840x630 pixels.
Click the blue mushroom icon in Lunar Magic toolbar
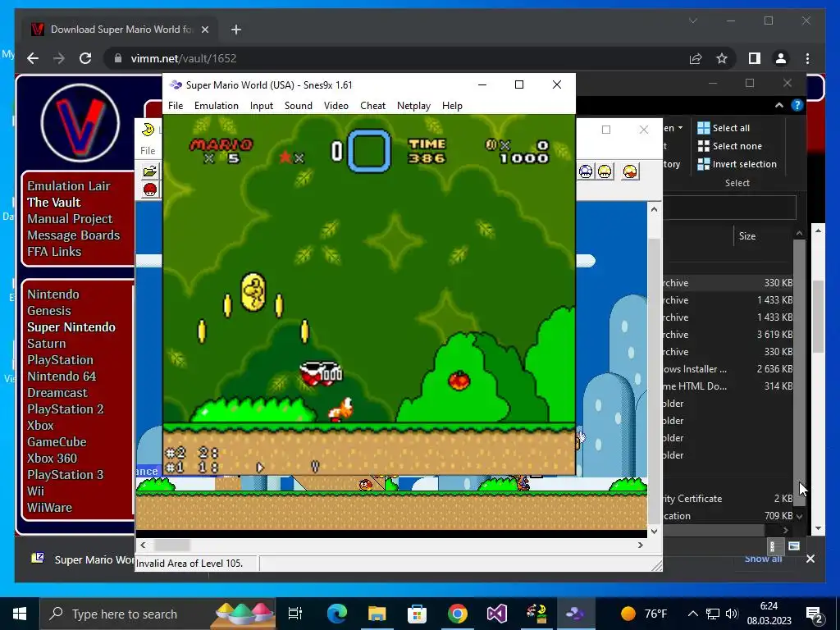tap(586, 172)
